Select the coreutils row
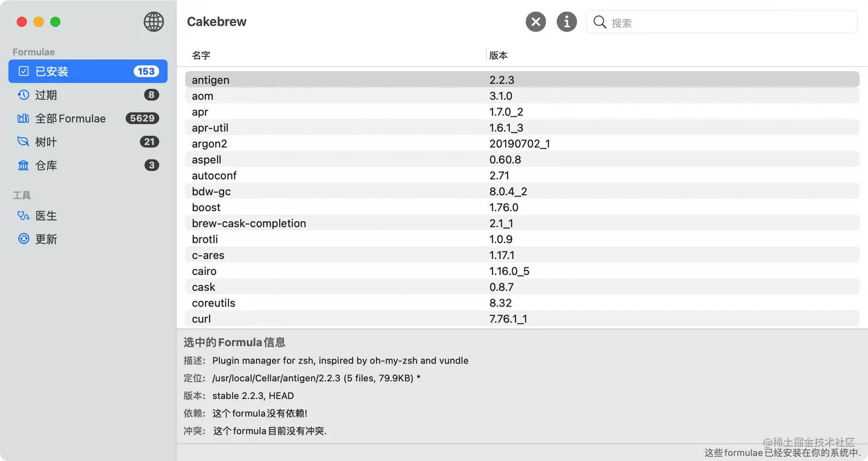The height and width of the screenshot is (461, 868). pos(522,303)
